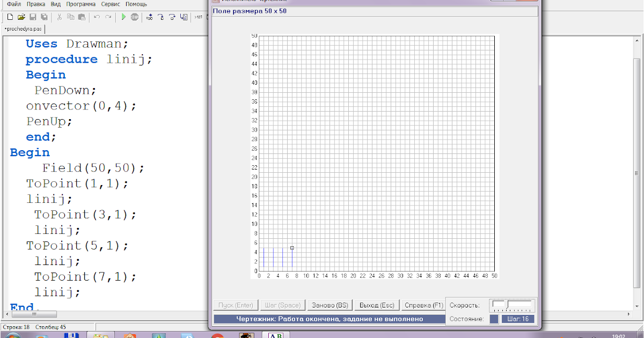Adjust the Скорость speed slider

pos(513,306)
